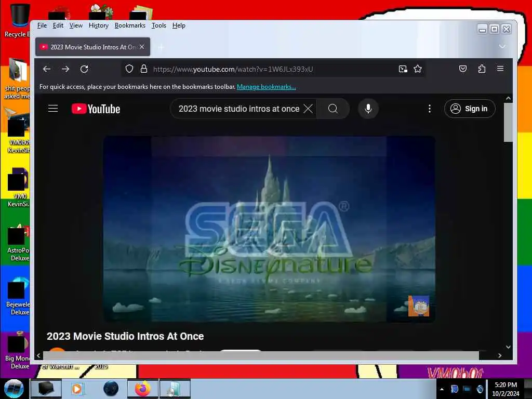Open the Bookmarks menu
The width and height of the screenshot is (532, 399).
click(x=130, y=25)
